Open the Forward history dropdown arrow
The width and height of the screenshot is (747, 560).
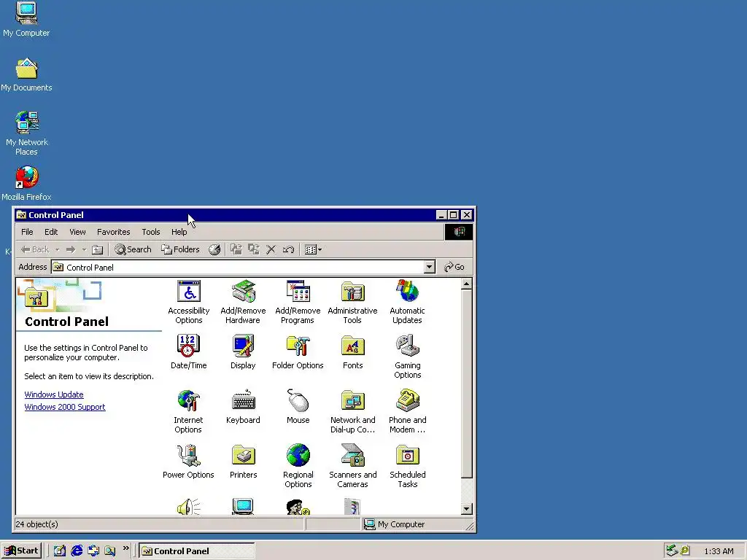[x=84, y=249]
